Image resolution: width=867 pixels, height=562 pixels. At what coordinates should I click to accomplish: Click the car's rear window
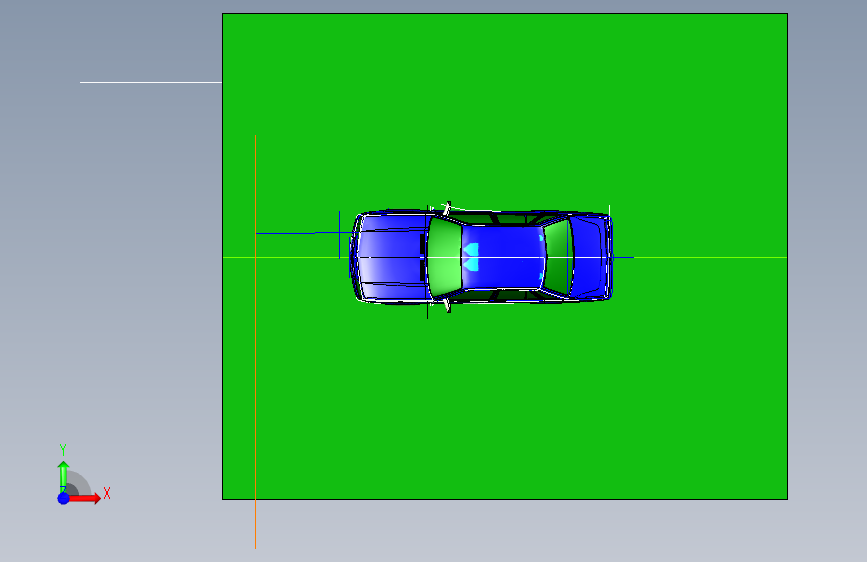tap(557, 257)
